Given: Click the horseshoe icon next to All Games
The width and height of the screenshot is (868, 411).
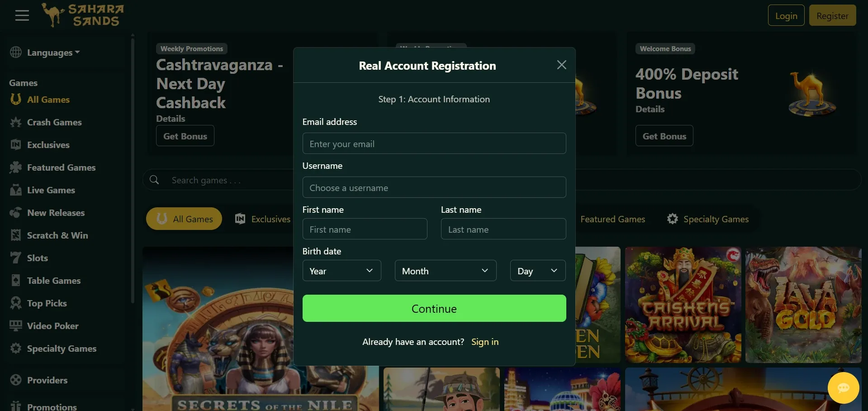Looking at the screenshot, I should (16, 99).
